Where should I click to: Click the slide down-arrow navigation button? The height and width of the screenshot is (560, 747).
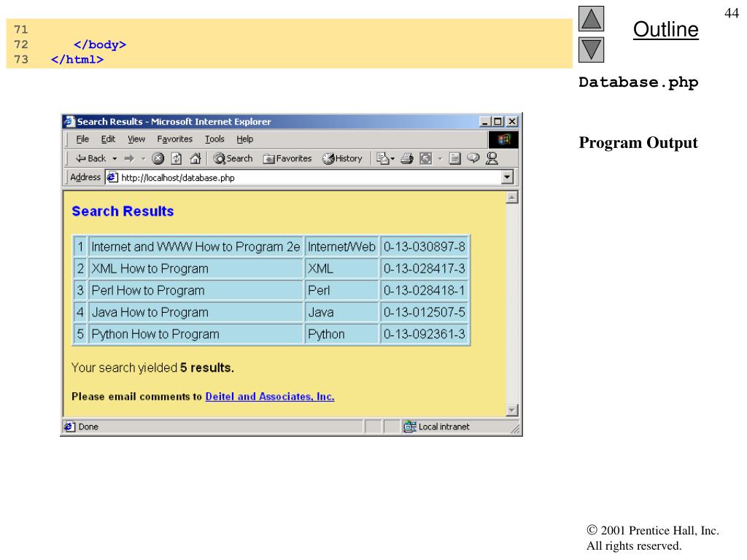click(x=591, y=50)
